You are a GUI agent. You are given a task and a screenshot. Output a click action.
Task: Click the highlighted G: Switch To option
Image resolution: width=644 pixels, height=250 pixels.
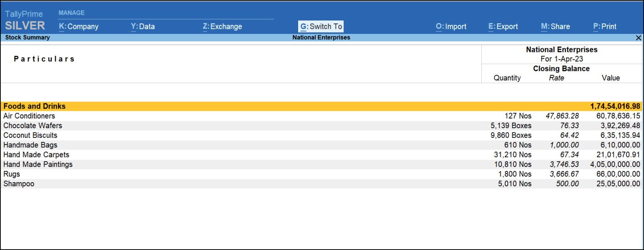click(x=321, y=26)
